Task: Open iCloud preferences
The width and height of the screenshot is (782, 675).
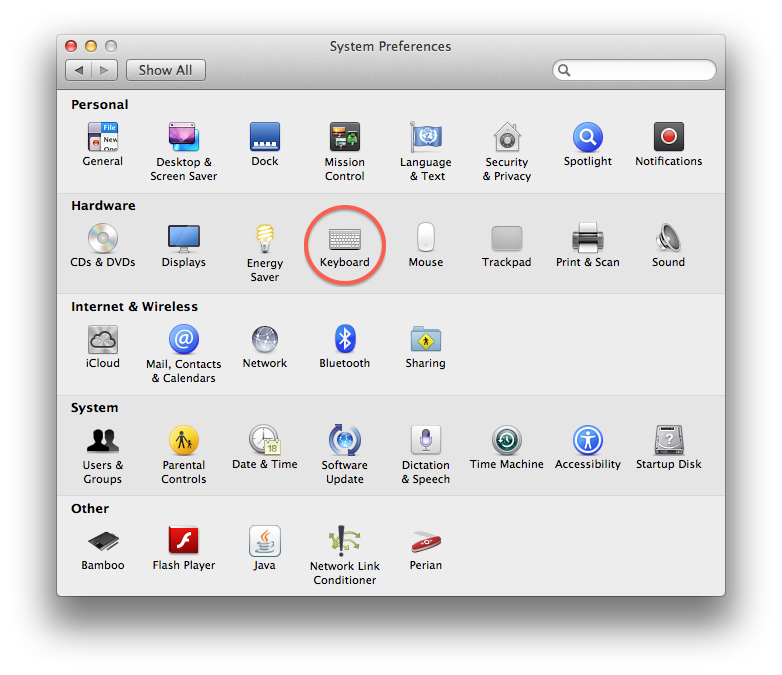Action: [102, 340]
